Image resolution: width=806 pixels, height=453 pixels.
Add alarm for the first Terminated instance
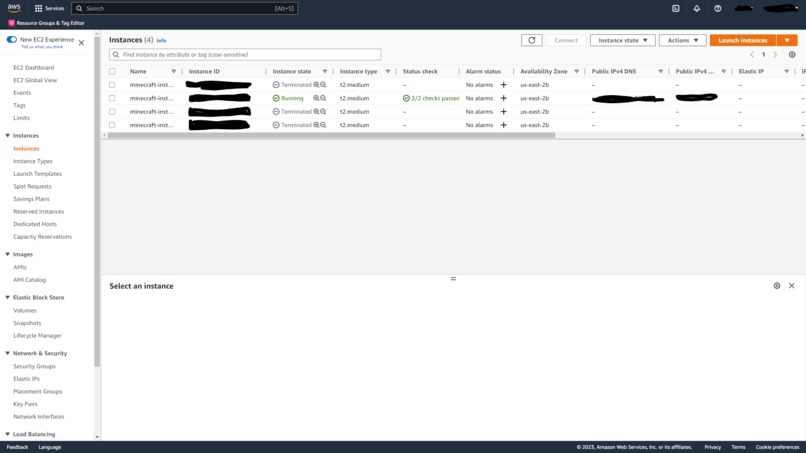tap(503, 85)
